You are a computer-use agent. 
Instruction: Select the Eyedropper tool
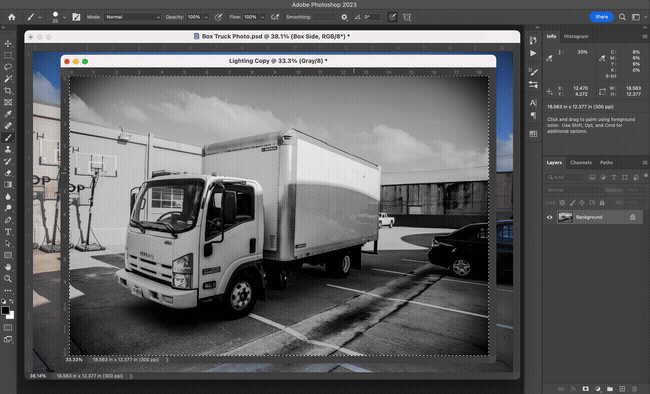coord(8,114)
